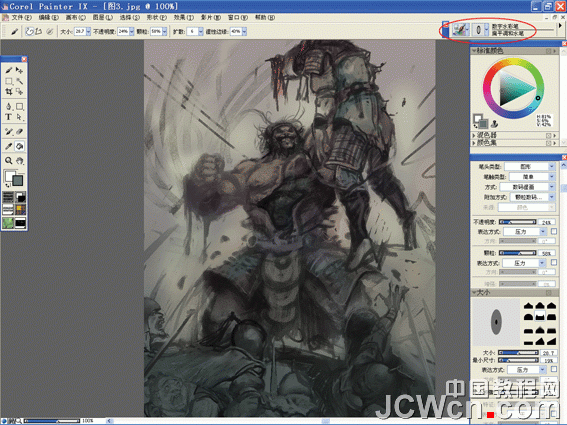The image size is (567, 425).
Task: Open the 文件 menu
Action: [x=21, y=17]
